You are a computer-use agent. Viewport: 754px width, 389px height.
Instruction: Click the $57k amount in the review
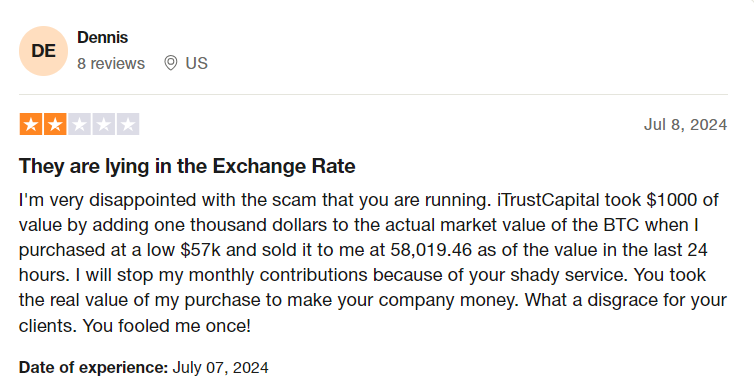[201, 250]
